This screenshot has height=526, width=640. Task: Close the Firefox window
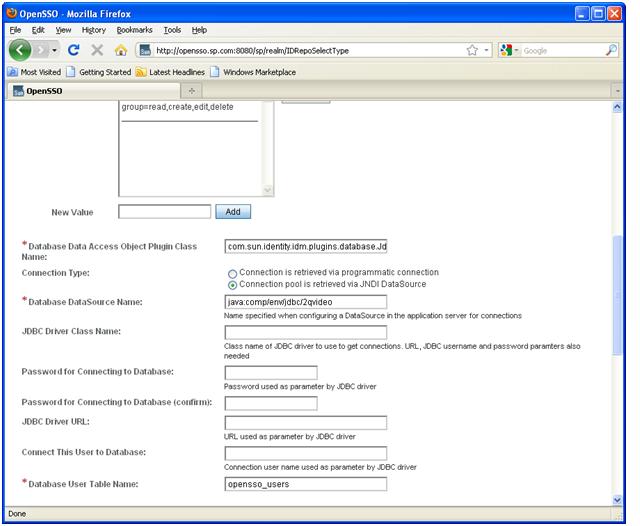pos(614,14)
